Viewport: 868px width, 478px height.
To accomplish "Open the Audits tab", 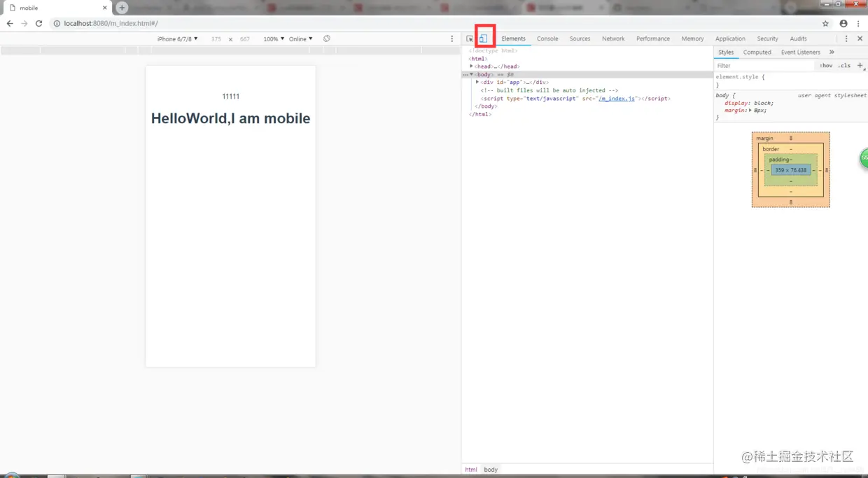I will click(798, 38).
